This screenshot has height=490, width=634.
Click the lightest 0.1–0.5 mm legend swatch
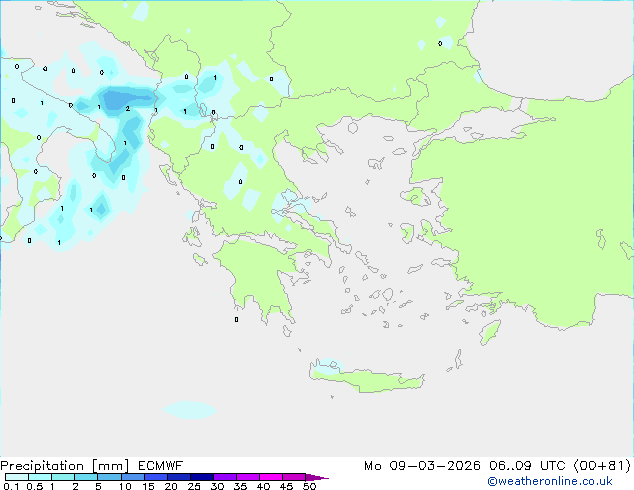pyautogui.click(x=17, y=477)
